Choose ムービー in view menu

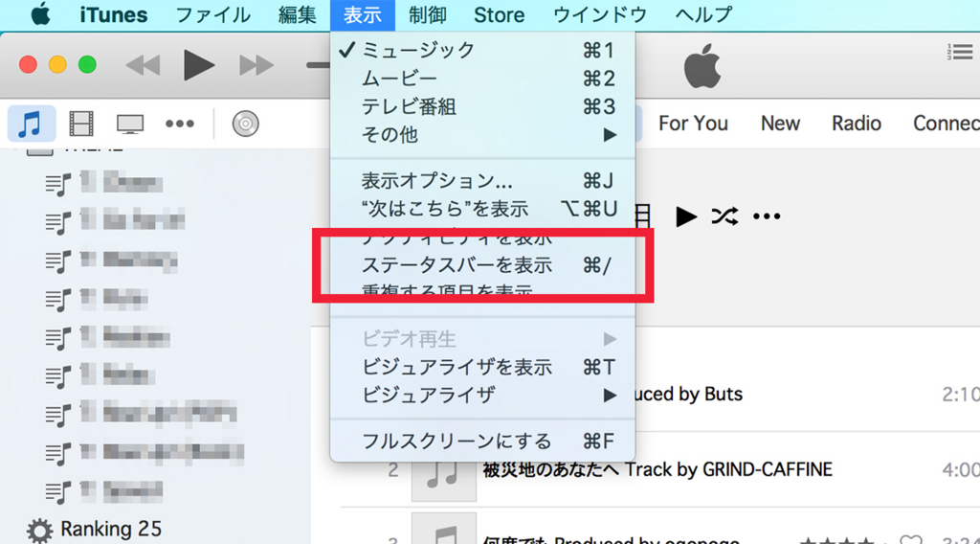[x=482, y=79]
